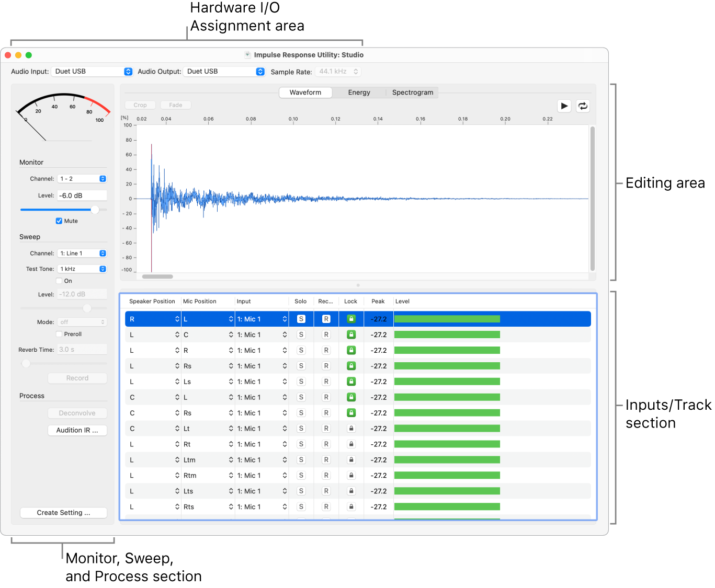Record-enable the Rs mic position track
The height and width of the screenshot is (588, 715).
tap(326, 366)
